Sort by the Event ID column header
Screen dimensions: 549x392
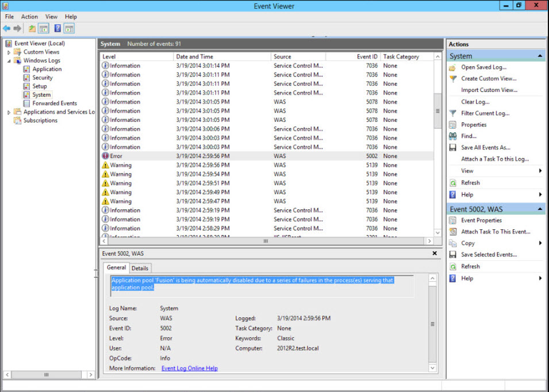click(x=353, y=57)
